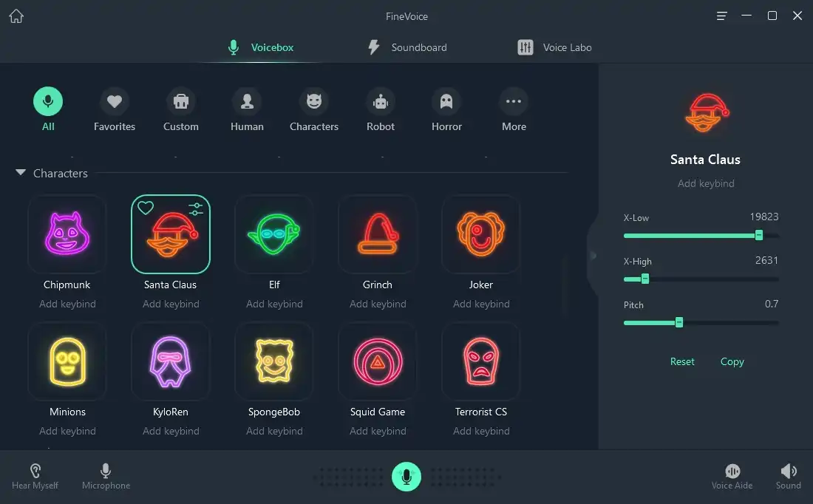Adjust the X-High slider handle
This screenshot has width=813, height=504.
pos(645,279)
